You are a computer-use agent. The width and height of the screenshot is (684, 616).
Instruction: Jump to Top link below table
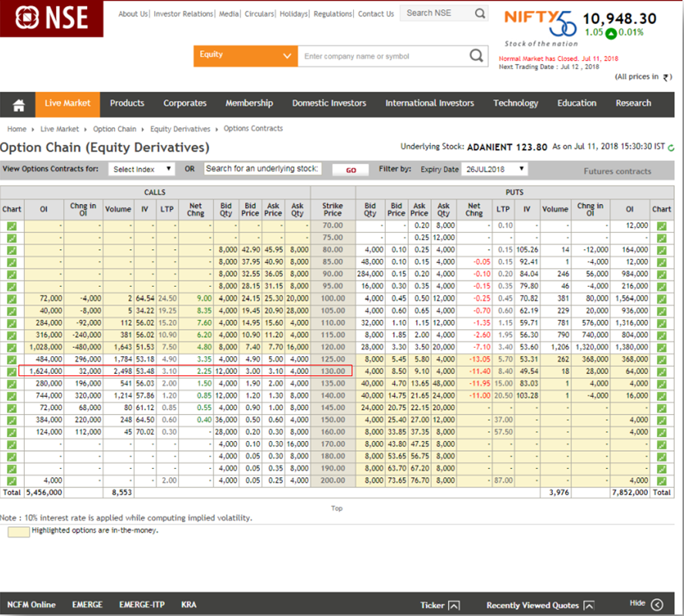[x=337, y=508]
